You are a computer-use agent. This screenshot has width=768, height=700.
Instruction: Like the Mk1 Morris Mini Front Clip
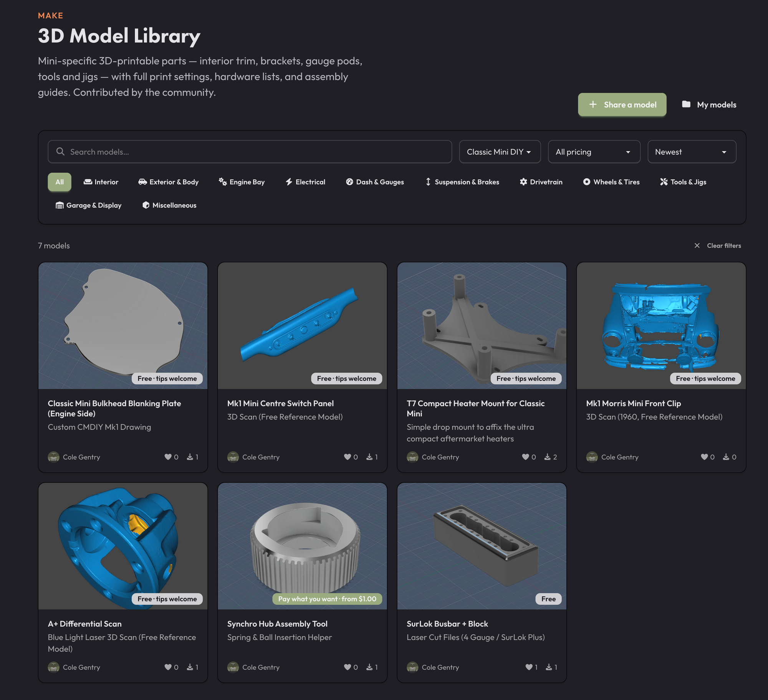704,457
